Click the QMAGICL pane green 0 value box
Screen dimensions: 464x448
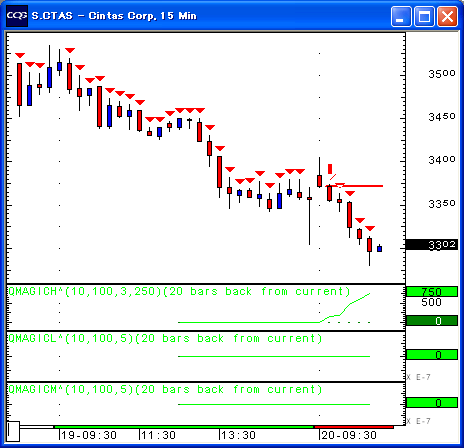coord(432,355)
